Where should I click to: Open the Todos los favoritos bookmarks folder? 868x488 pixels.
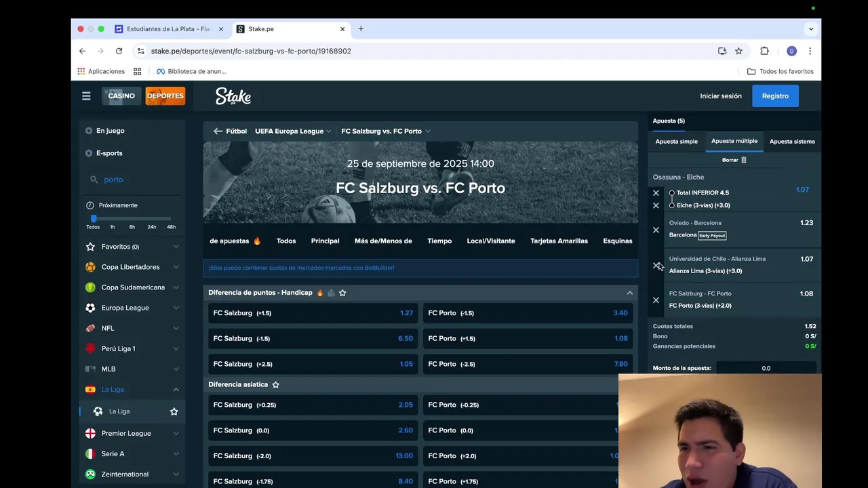(780, 71)
